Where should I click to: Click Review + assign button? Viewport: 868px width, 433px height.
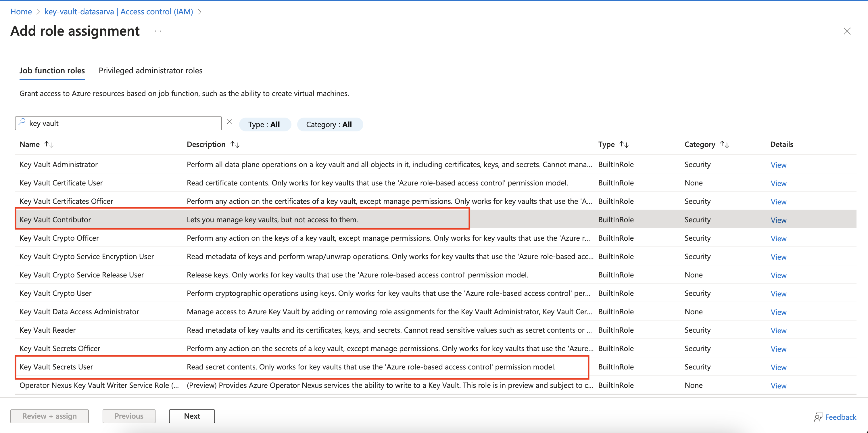(49, 416)
